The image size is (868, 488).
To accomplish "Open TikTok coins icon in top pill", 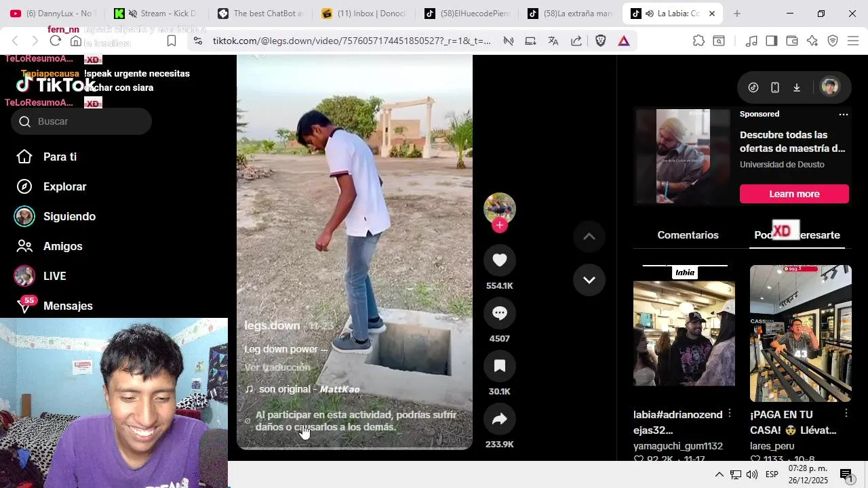I will (x=753, y=87).
